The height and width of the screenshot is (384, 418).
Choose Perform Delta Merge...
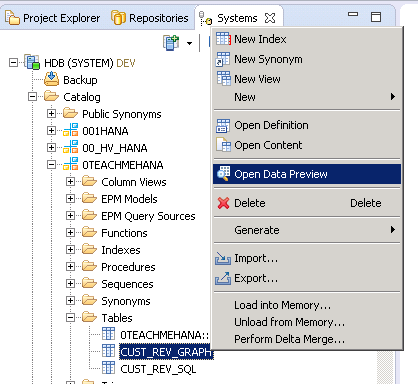coord(307,339)
